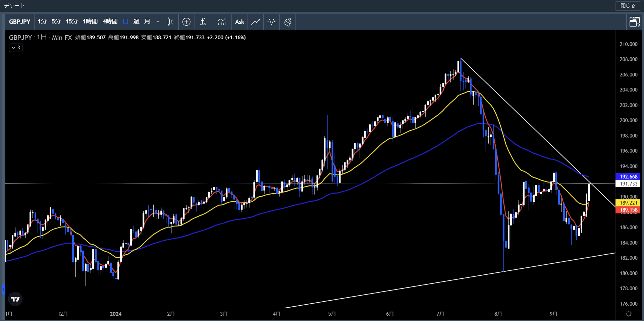Open the indicators fx function menu
The width and height of the screenshot is (644, 321).
pos(203,22)
